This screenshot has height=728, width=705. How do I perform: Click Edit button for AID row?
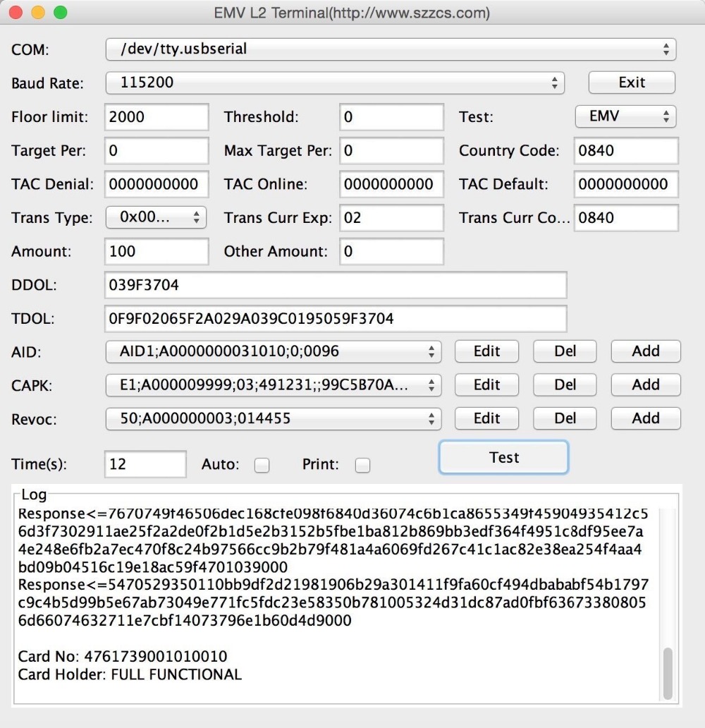tap(486, 351)
